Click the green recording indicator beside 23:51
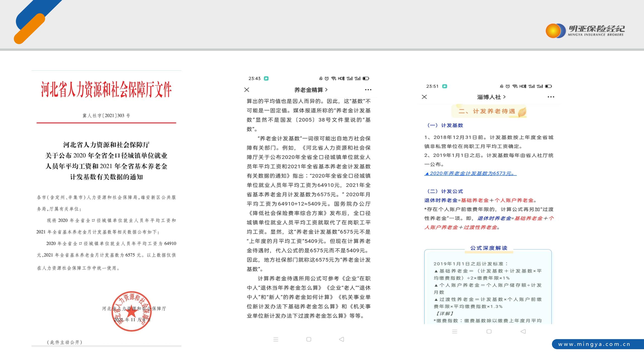The width and height of the screenshot is (644, 362). (445, 86)
